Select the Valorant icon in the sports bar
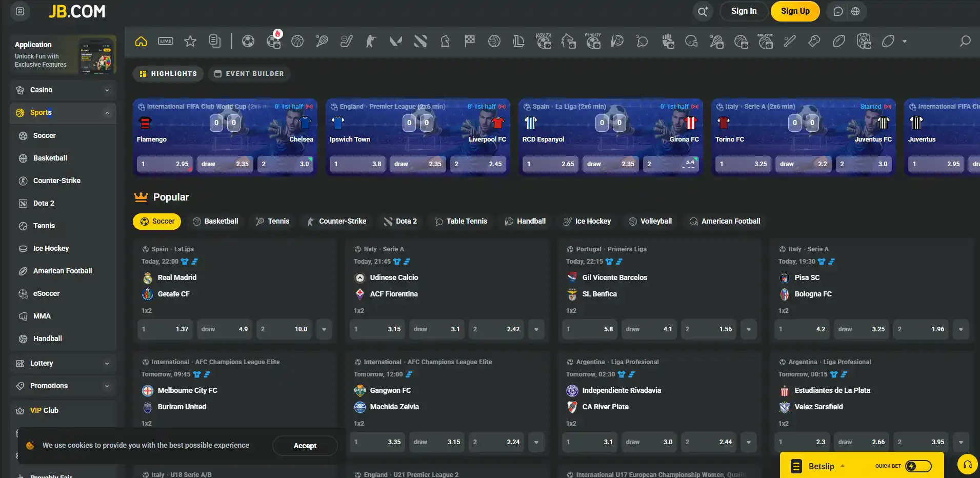 click(x=396, y=41)
